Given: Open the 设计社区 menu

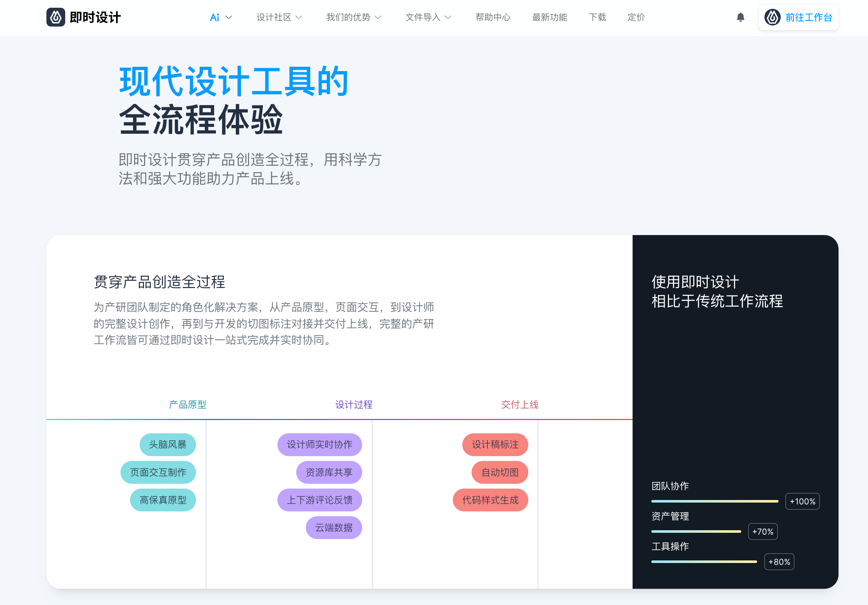Looking at the screenshot, I should [274, 17].
